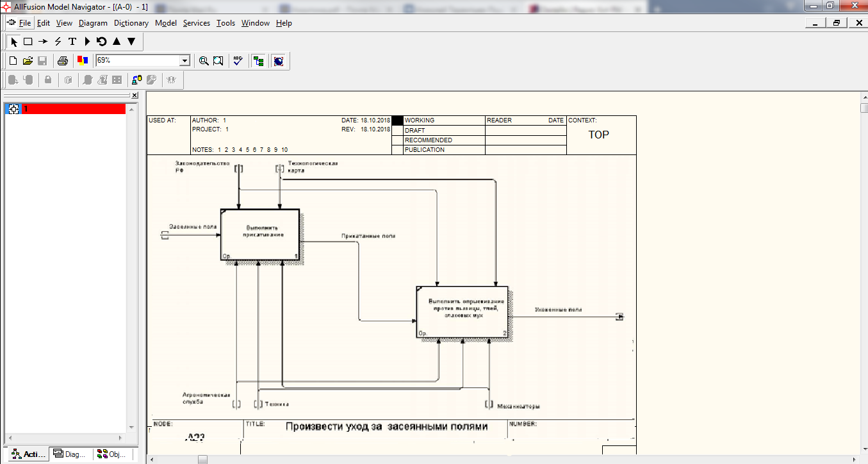Open the Model menu

tap(166, 23)
